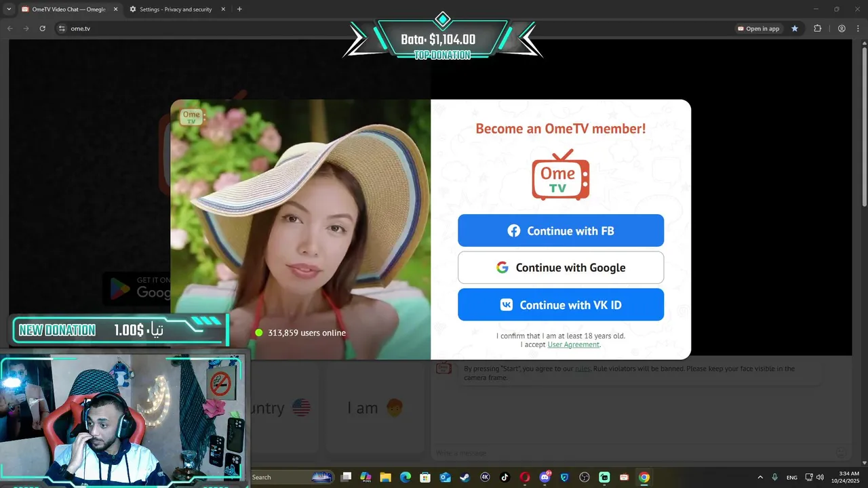868x488 pixels.
Task: Click the Search box on taskbar
Action: (x=292, y=477)
